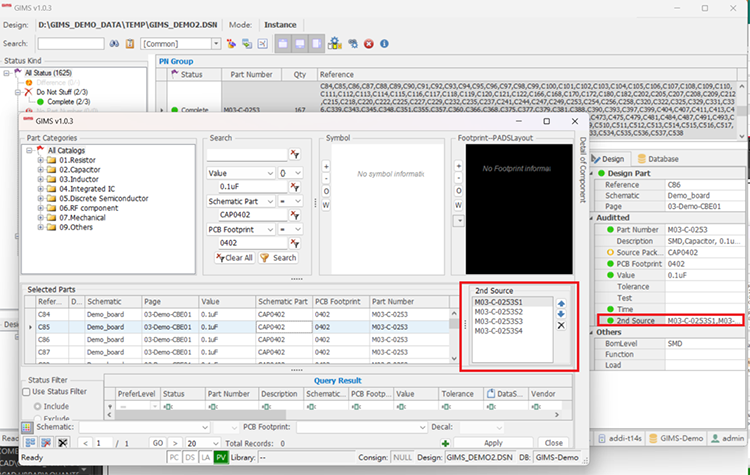Select All Status (1625) tree node

(48, 73)
